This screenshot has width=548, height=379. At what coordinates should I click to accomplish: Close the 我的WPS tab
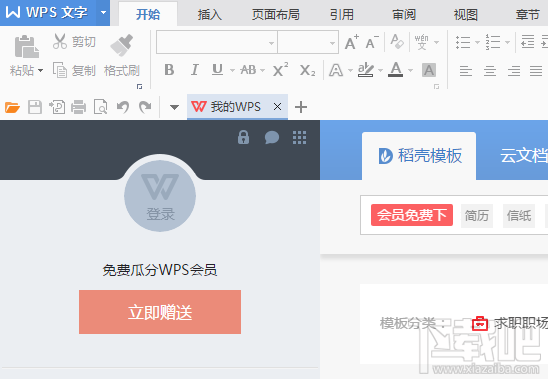tap(277, 107)
